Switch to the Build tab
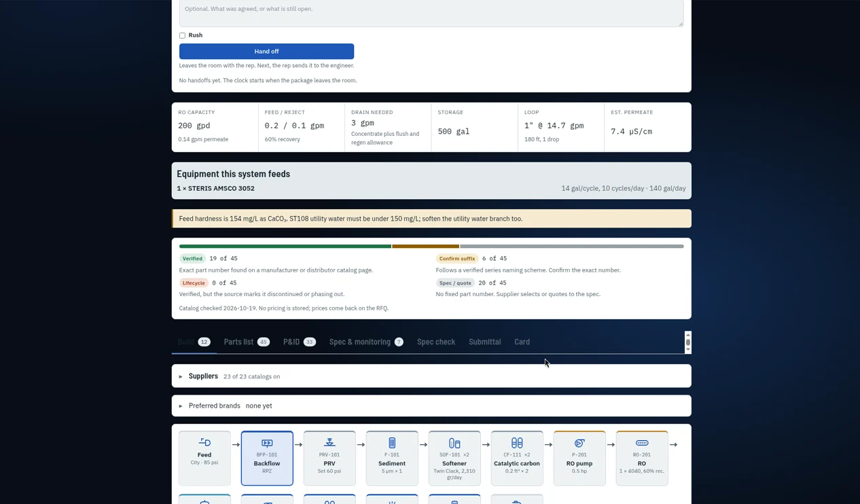This screenshot has height=504, width=860. pos(194,342)
